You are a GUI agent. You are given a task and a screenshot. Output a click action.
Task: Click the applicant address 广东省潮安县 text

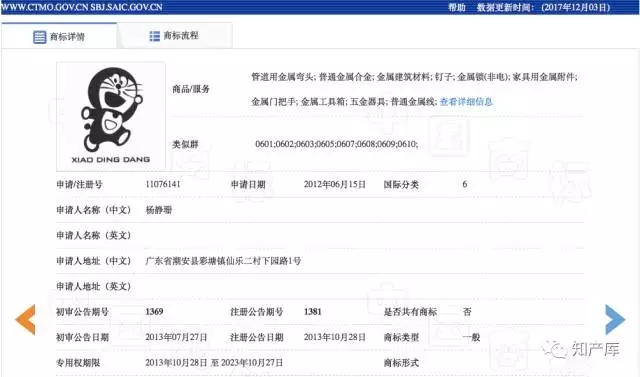point(223,261)
